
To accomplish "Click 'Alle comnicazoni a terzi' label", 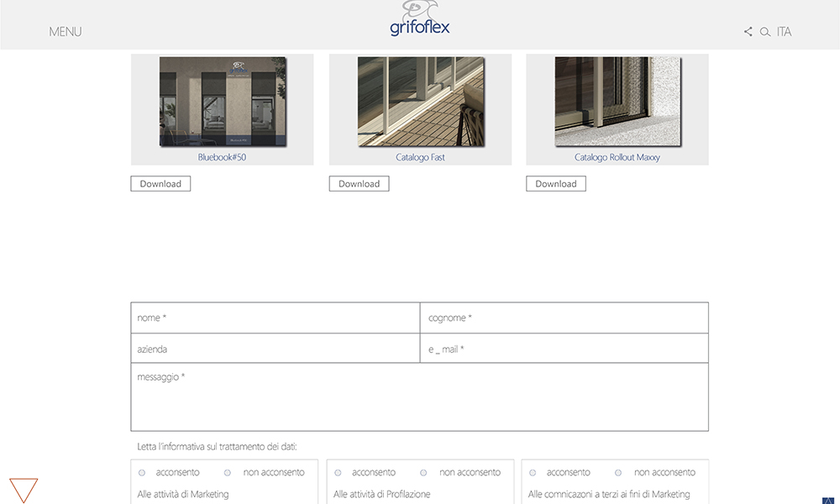I will coord(608,494).
